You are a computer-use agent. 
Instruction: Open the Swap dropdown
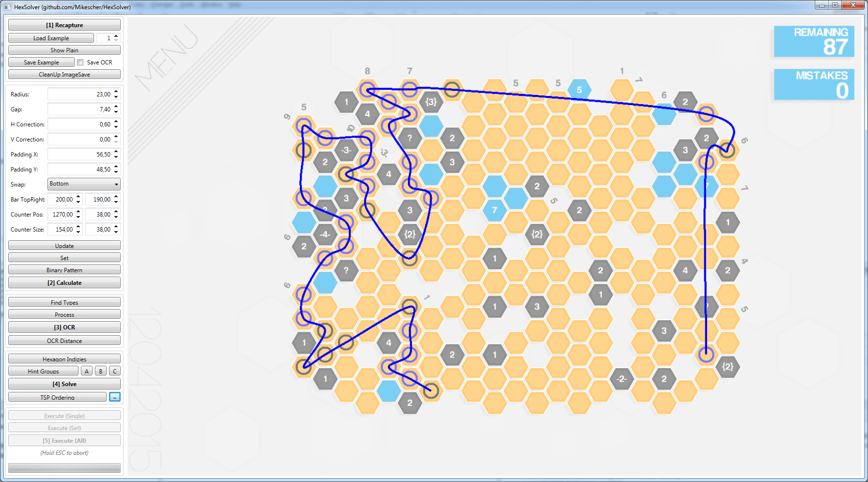pos(84,184)
